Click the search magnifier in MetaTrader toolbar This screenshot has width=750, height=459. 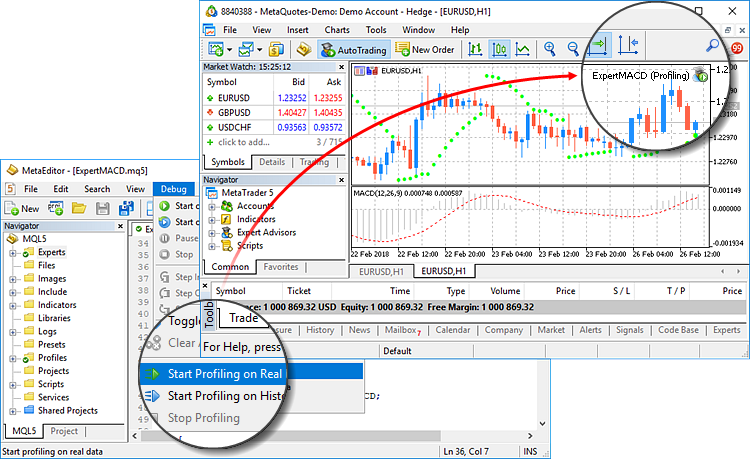click(713, 46)
